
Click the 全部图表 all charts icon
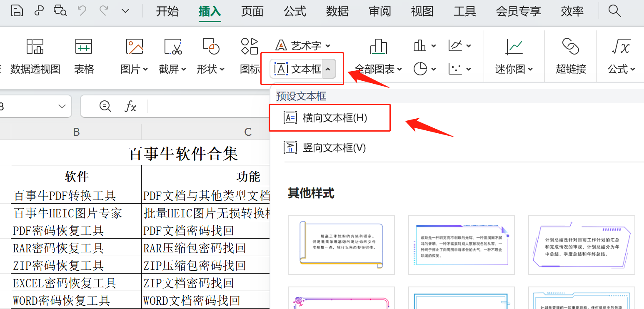(378, 46)
